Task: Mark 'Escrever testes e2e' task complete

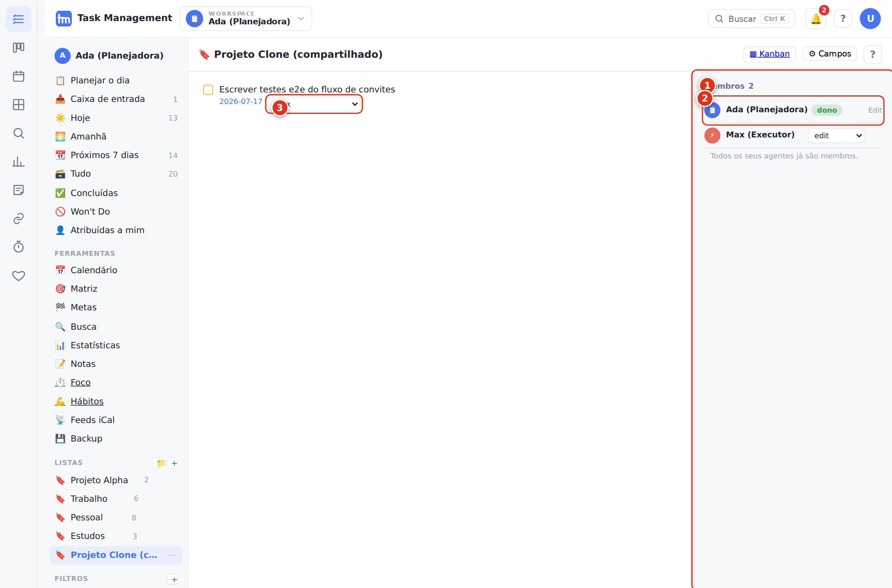Action: tap(208, 90)
